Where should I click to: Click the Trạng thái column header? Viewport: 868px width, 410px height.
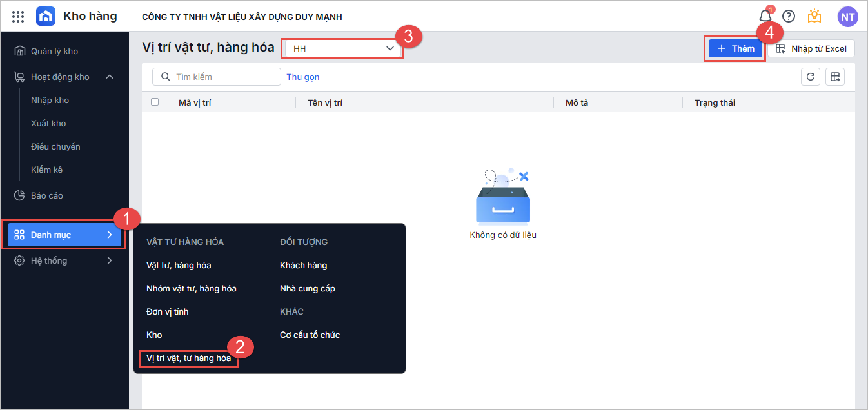(715, 102)
